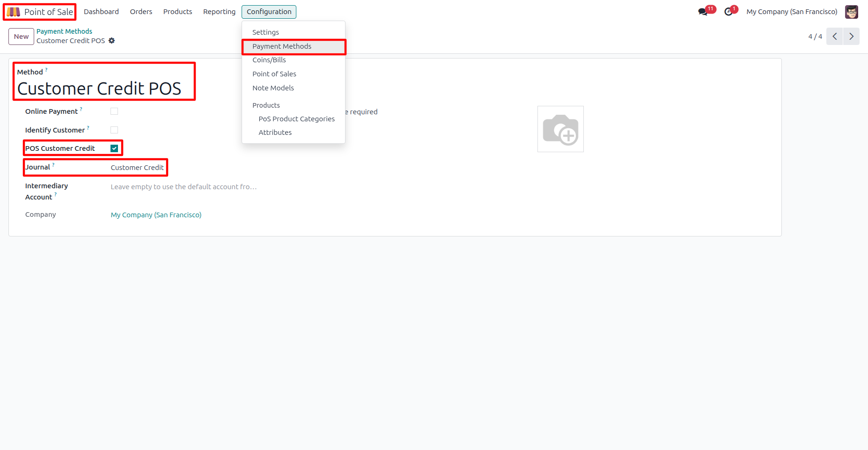The image size is (868, 450).
Task: Enable the Online Payment checkbox
Action: [114, 111]
